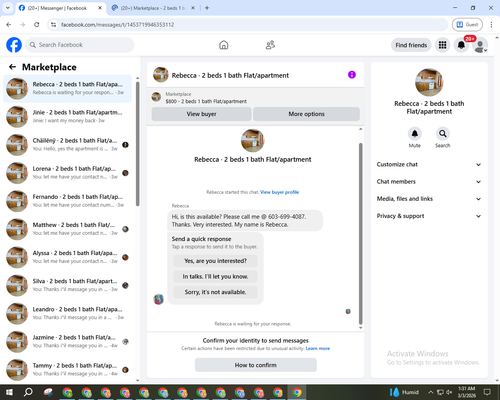Click the browser reload icon
This screenshot has width=500, height=400.
tap(37, 25)
